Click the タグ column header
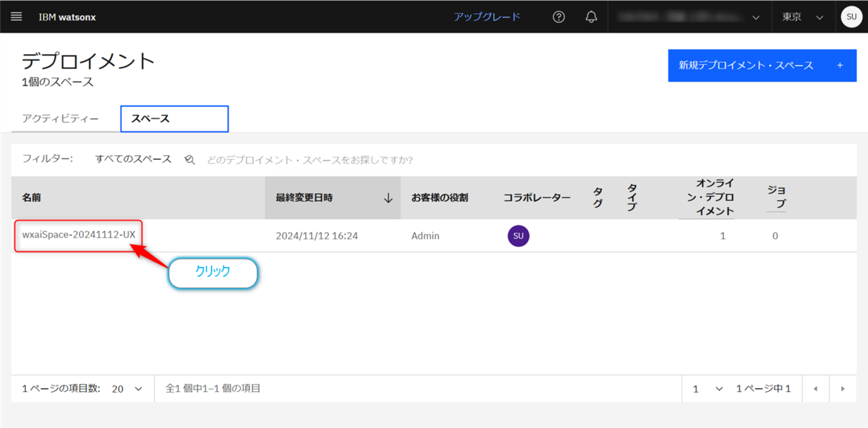The image size is (868, 428). [x=598, y=197]
